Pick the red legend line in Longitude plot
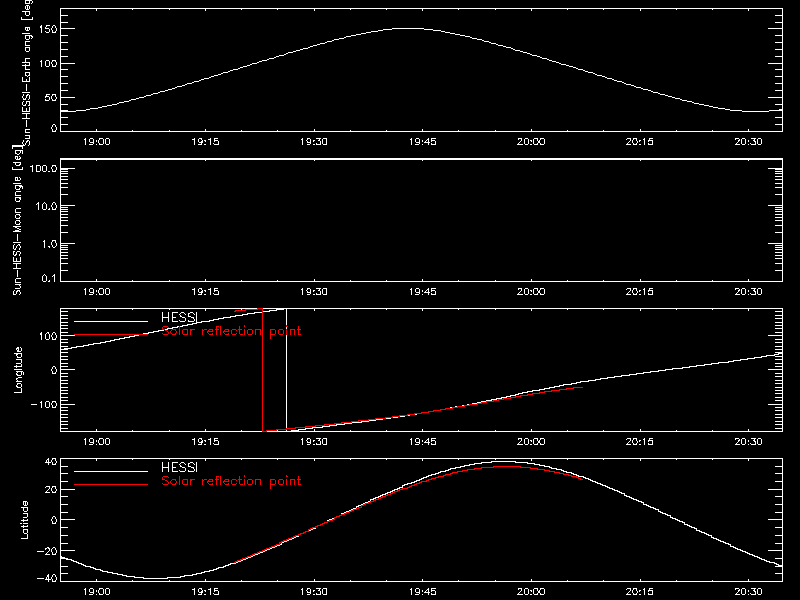Viewport: 800px width, 600px height. coord(111,335)
